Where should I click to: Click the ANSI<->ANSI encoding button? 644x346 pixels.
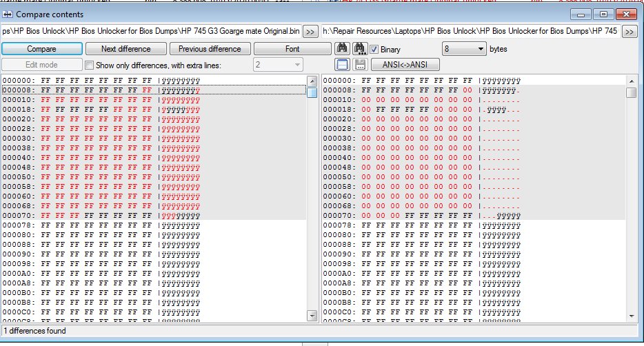point(405,64)
